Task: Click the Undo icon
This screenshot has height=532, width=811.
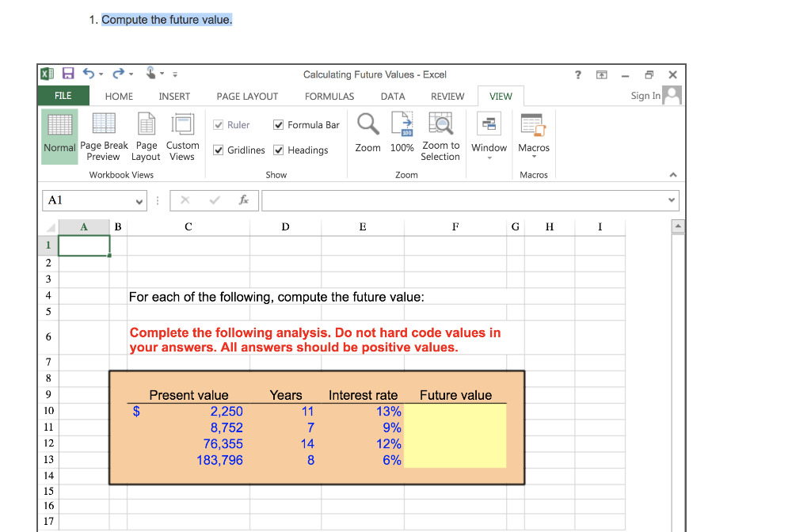Action: [87, 74]
